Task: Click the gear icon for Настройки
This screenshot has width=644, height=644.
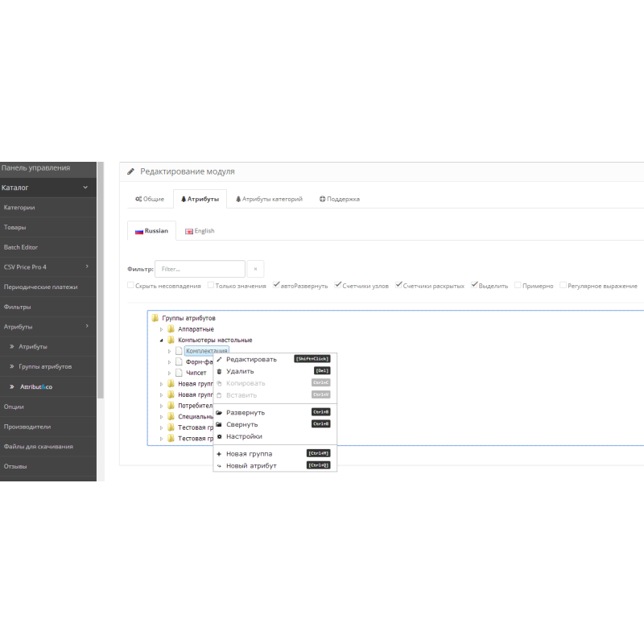Action: coord(219,436)
